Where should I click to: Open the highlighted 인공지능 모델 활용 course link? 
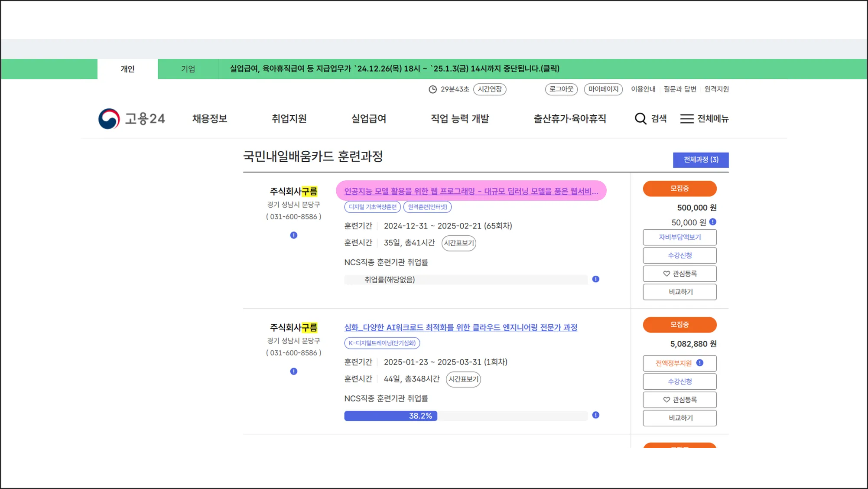[471, 191]
